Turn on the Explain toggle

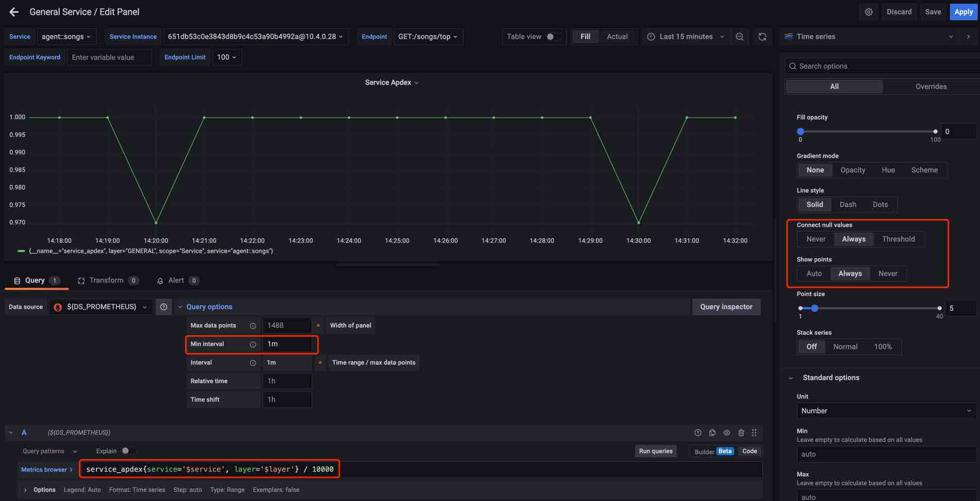(127, 451)
